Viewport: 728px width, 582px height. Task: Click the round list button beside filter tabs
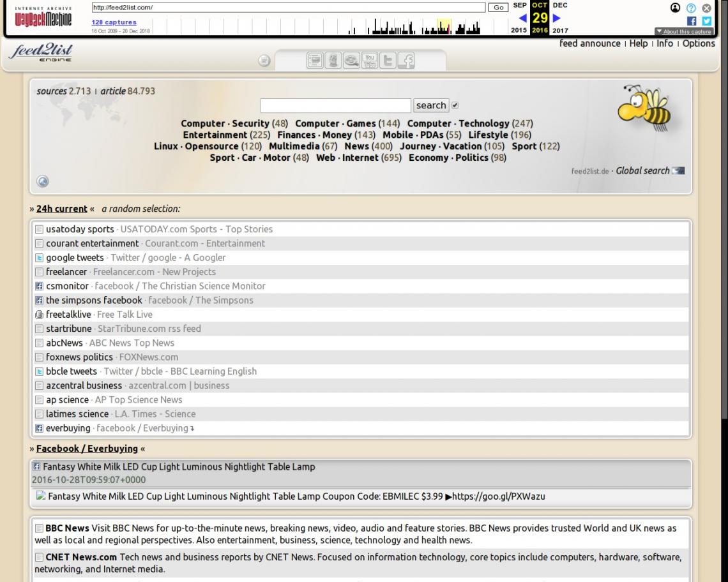point(264,61)
